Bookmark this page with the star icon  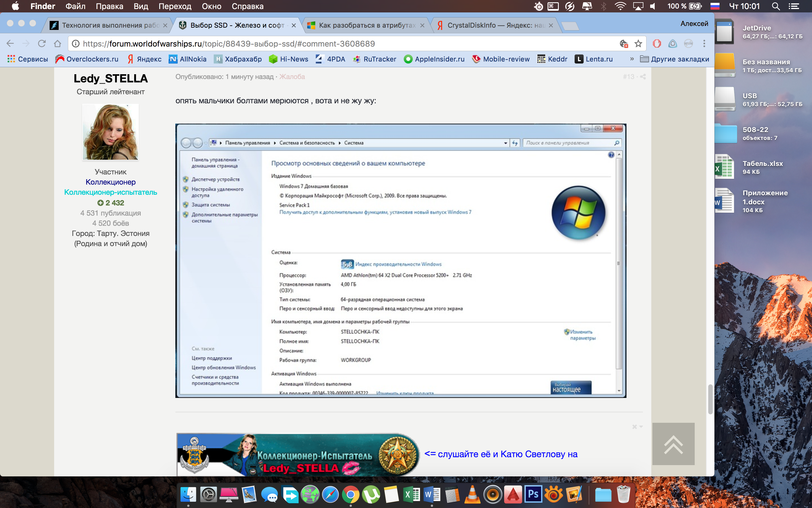click(638, 44)
